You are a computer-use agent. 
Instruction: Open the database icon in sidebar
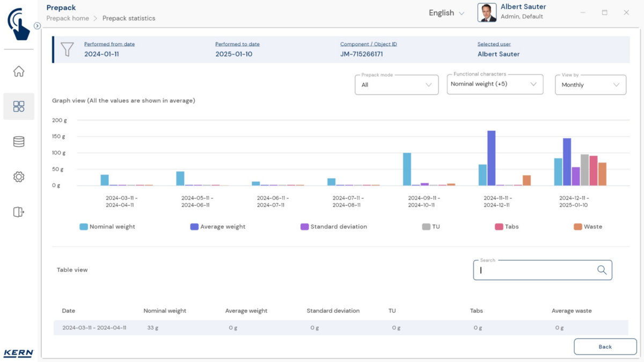19,142
